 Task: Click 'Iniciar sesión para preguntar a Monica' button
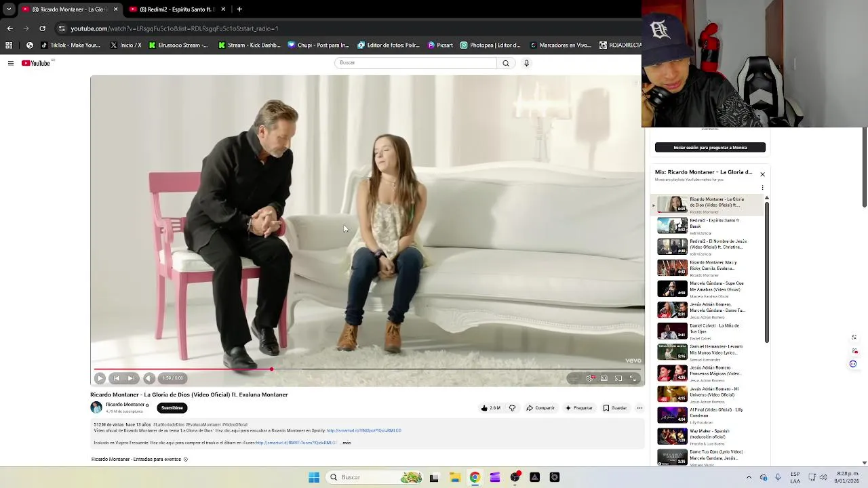tap(710, 147)
